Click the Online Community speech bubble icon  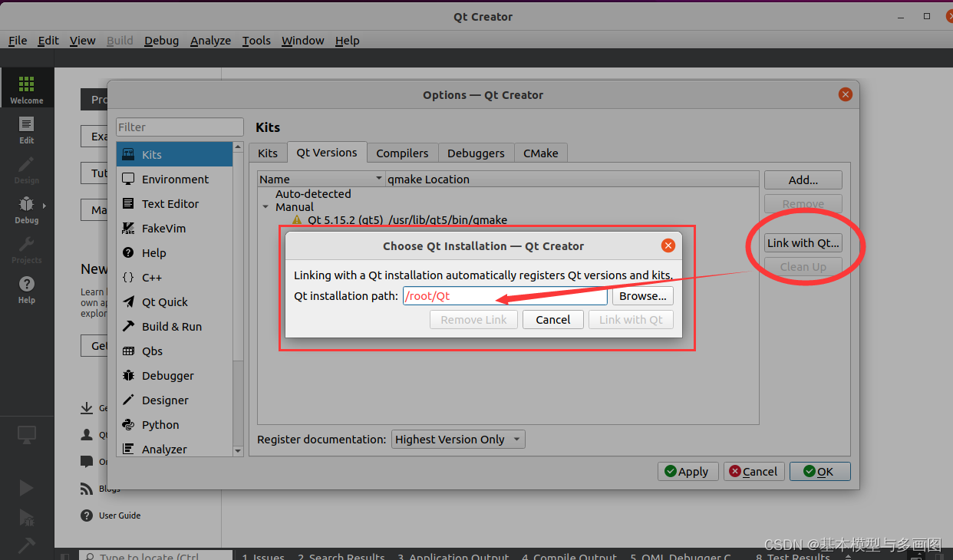pyautogui.click(x=87, y=462)
